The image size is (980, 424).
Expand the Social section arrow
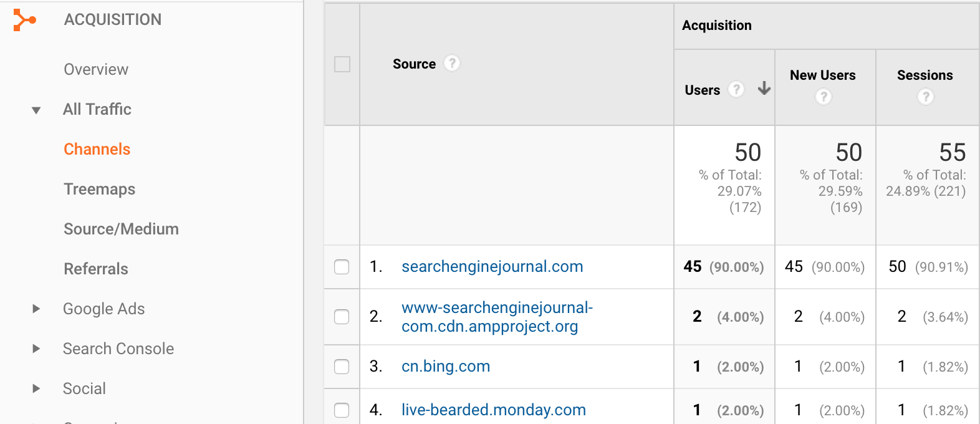(x=36, y=388)
